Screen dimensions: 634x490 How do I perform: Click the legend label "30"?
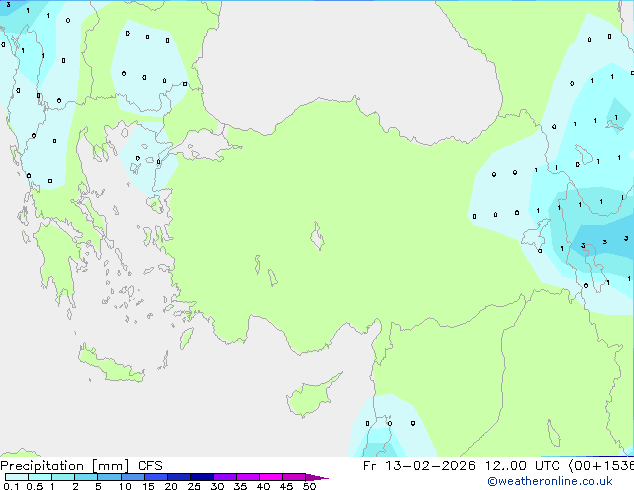click(x=217, y=486)
